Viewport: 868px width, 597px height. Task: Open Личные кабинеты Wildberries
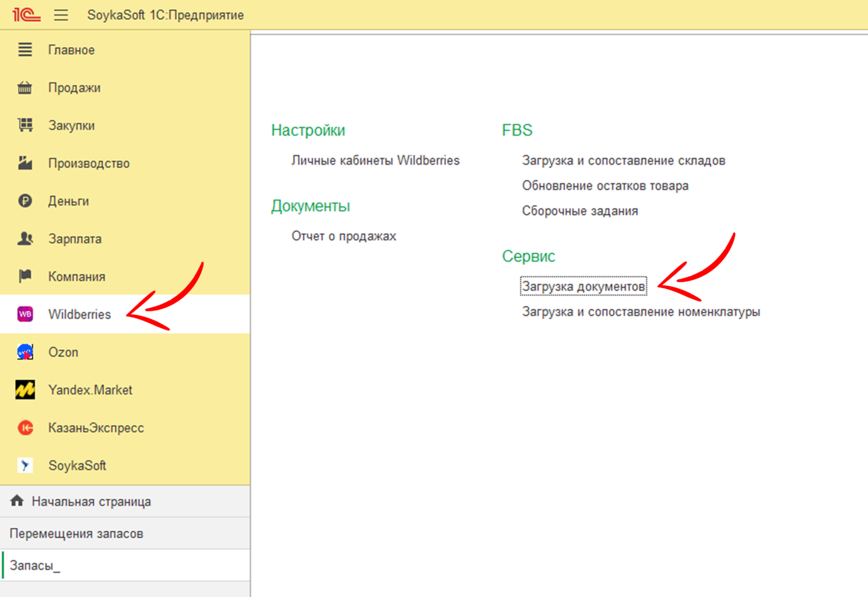click(375, 160)
